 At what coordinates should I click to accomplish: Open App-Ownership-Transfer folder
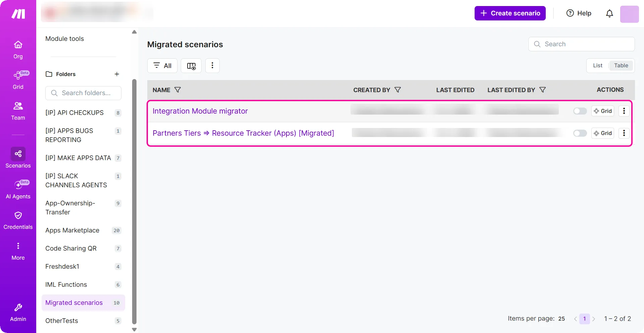coord(83,208)
